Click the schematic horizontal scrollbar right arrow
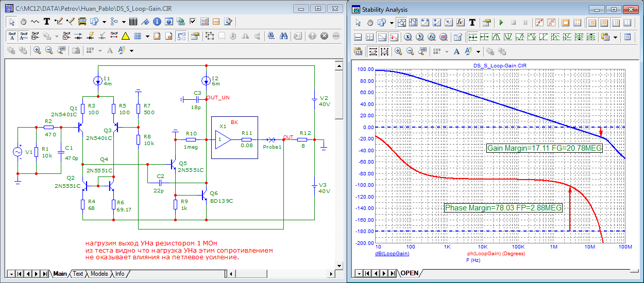The image size is (644, 283). pyautogui.click(x=330, y=274)
